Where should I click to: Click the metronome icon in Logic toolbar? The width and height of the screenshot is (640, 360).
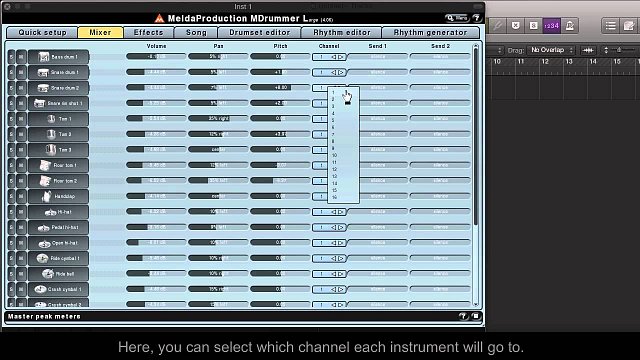(570, 26)
